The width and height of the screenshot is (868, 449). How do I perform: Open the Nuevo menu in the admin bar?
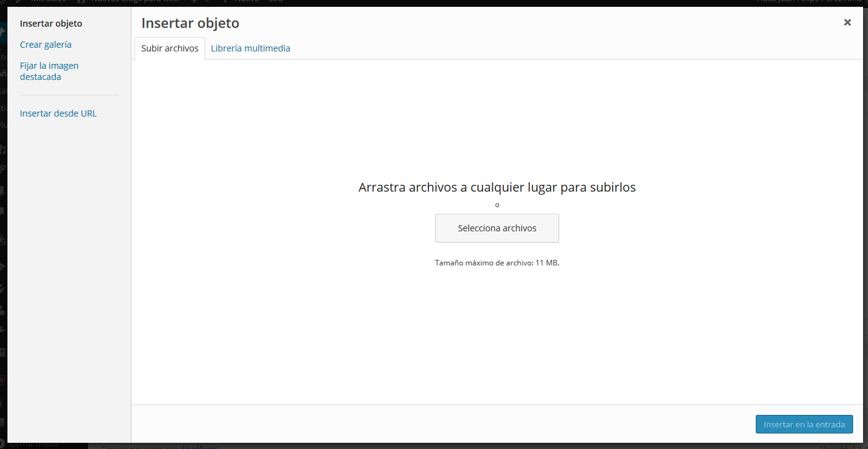(246, 2)
